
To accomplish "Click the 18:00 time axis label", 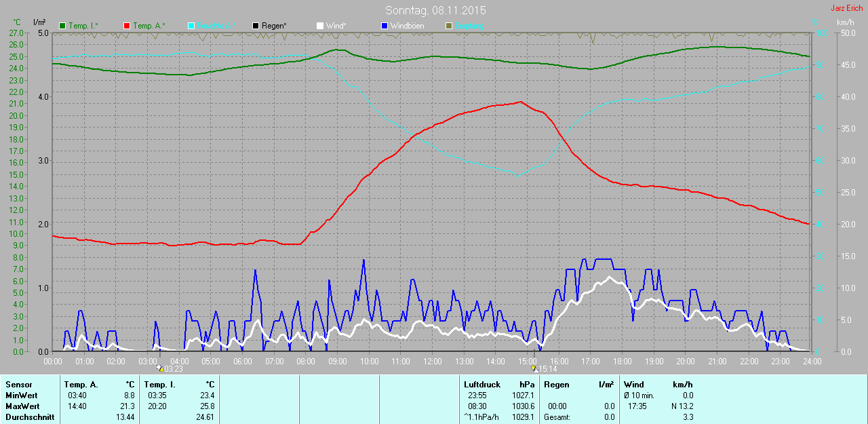I will [x=622, y=361].
